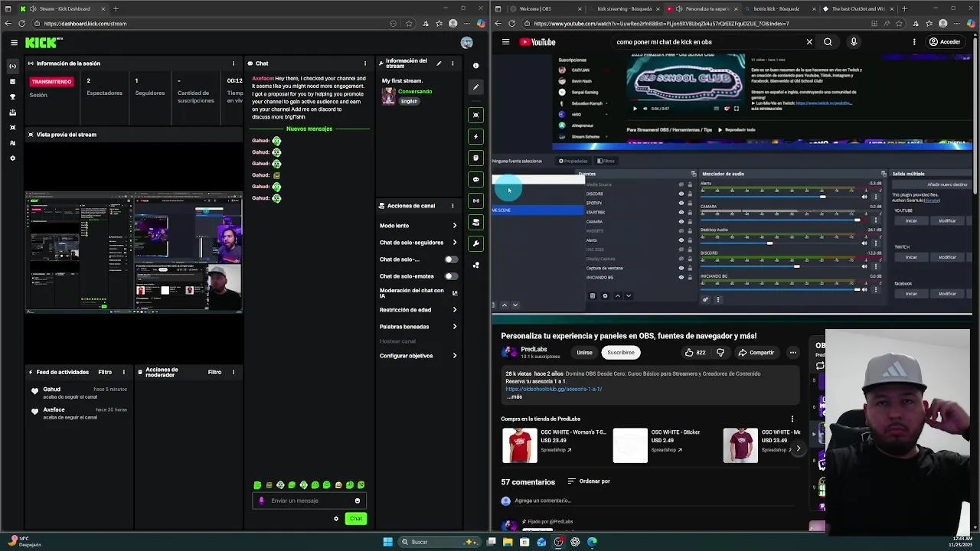Open File Explorer from the taskbar
The height and width of the screenshot is (551, 980).
point(508,542)
